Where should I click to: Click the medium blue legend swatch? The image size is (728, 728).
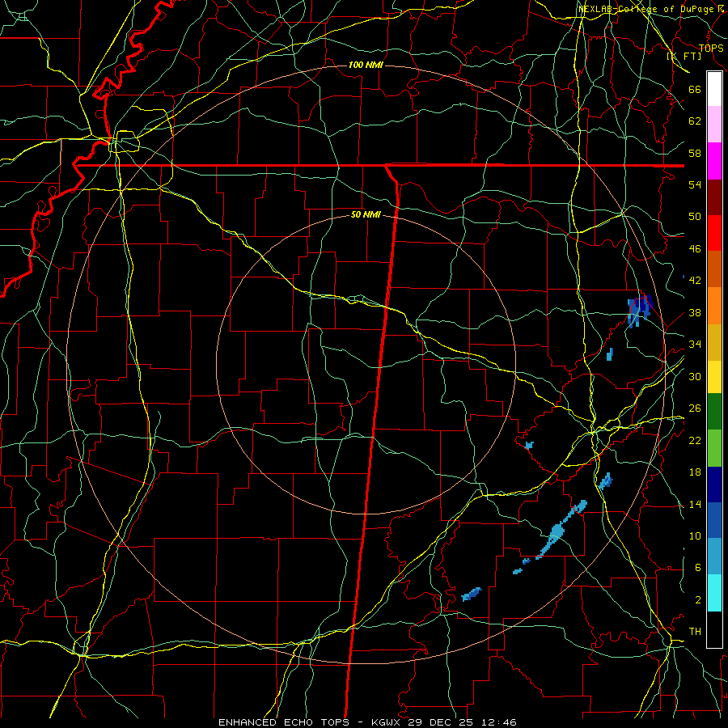[x=714, y=520]
